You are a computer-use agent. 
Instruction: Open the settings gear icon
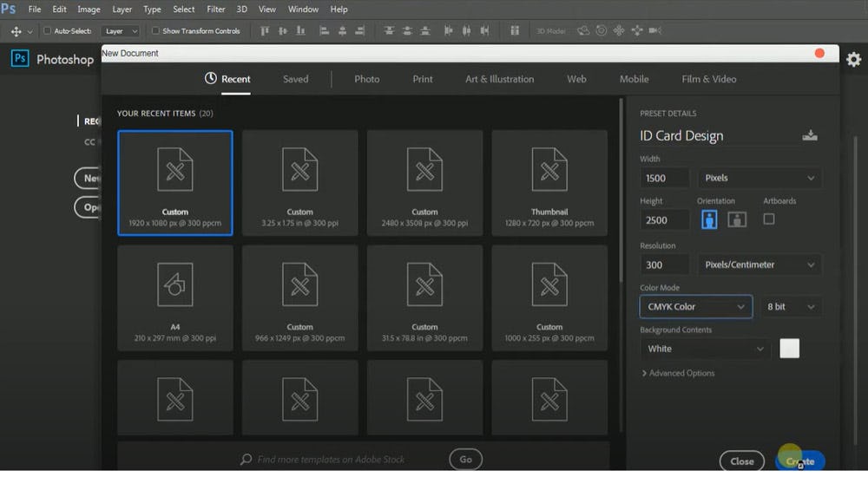854,59
